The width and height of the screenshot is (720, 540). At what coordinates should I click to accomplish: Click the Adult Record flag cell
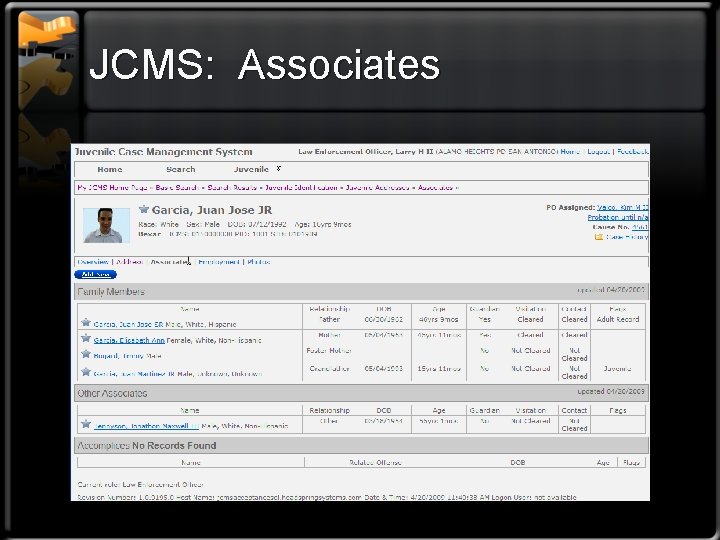click(618, 319)
